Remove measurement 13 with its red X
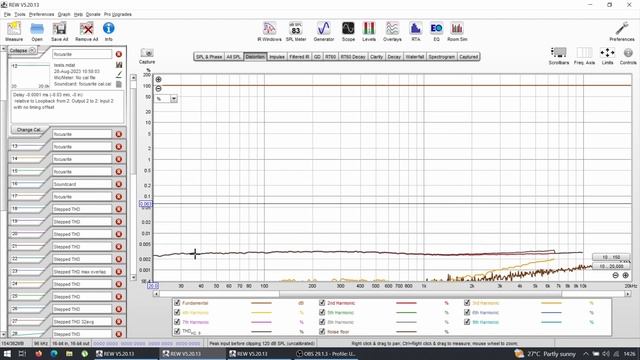Screen dimensions: 640x360 tap(119, 147)
